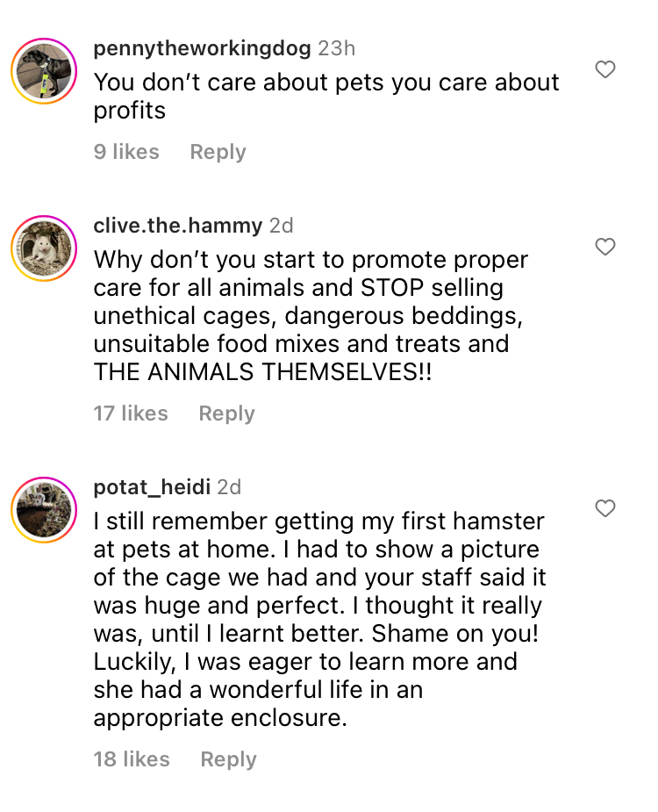658x812 pixels.
Task: Click the "care about profits" comment text
Action: click(325, 96)
